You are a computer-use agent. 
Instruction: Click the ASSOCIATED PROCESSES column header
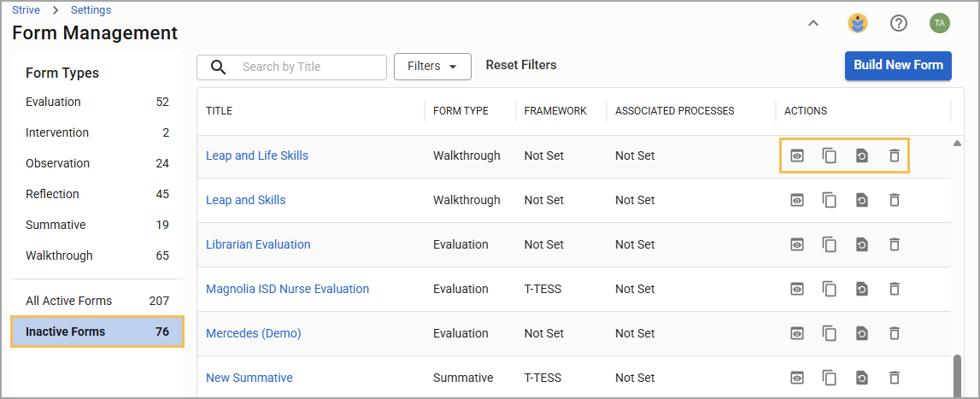(674, 111)
